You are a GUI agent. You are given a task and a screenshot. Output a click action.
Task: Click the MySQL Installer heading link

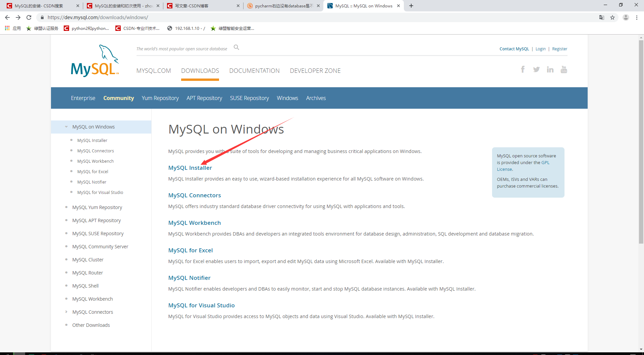(x=190, y=168)
